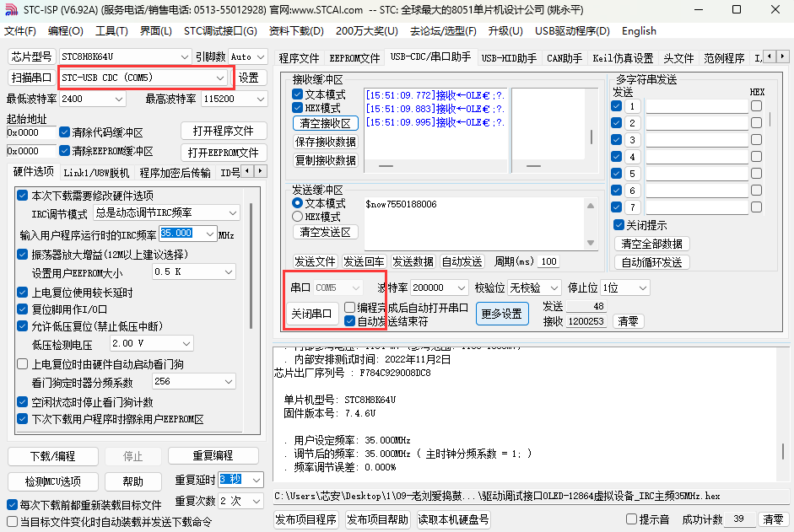Screen dimensions: 794x532
Task: Switch to the USB-HID助手 tab
Action: 509,58
